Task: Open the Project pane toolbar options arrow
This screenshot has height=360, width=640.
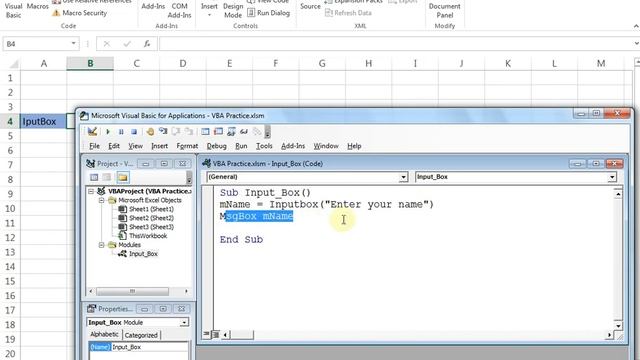Action: point(189,178)
